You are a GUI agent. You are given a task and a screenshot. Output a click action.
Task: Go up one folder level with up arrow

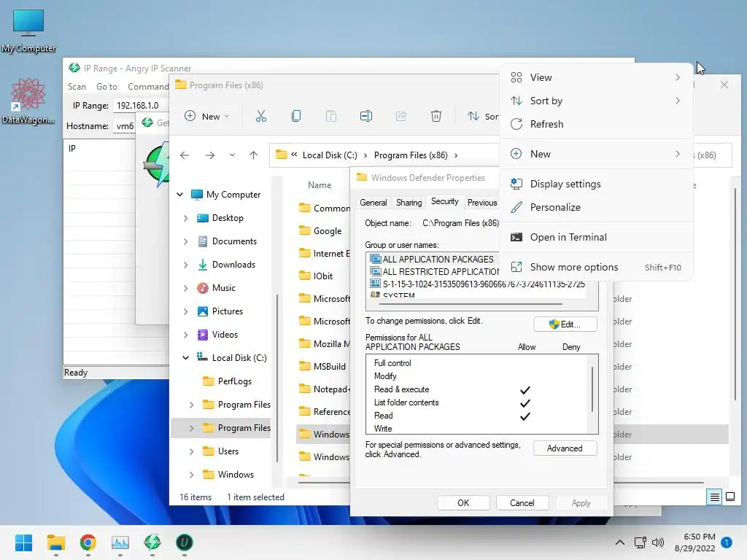[253, 155]
